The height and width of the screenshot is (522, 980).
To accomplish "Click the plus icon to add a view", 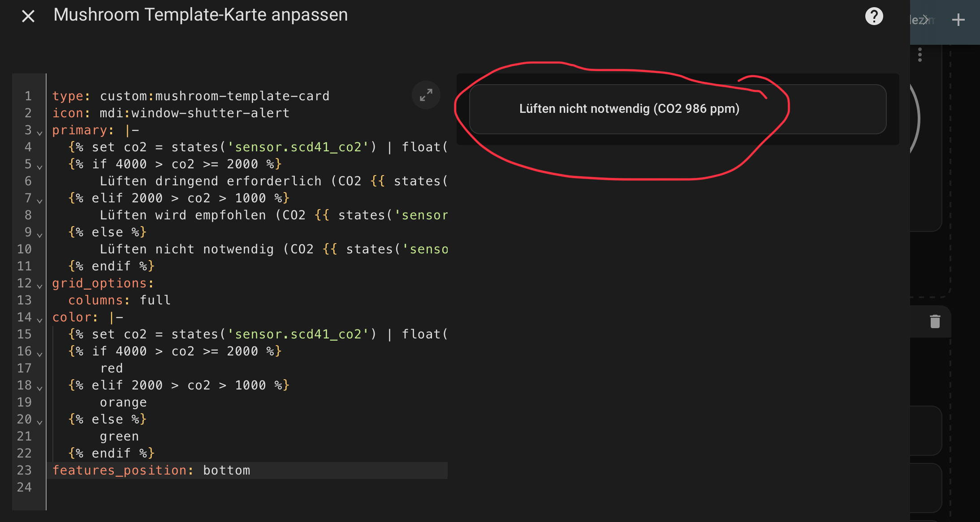I will (x=958, y=20).
